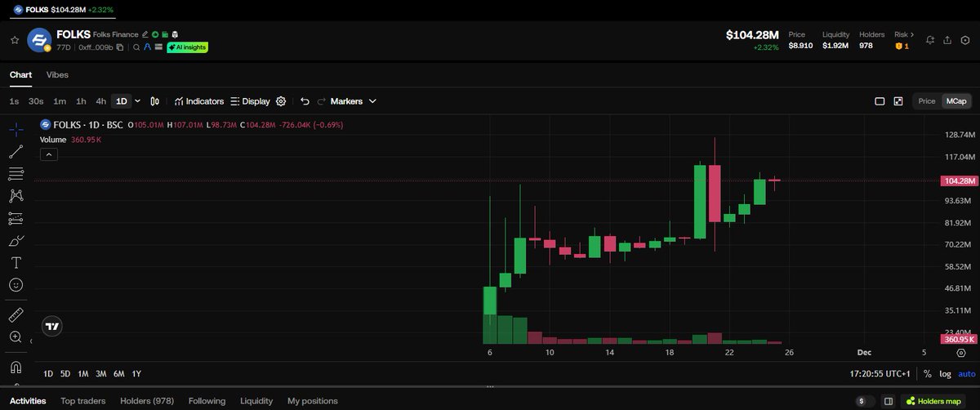The image size is (980, 410).
Task: Select the crosshair cursor tool
Action: click(16, 129)
